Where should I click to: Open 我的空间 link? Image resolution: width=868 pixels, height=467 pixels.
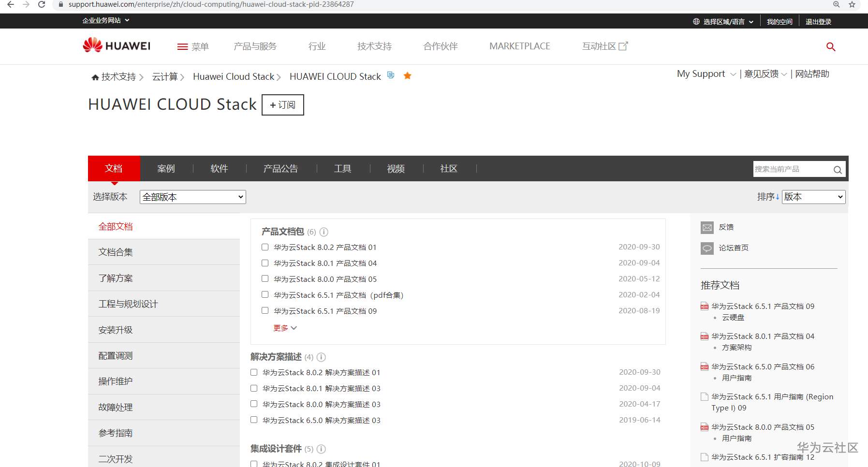coord(780,22)
